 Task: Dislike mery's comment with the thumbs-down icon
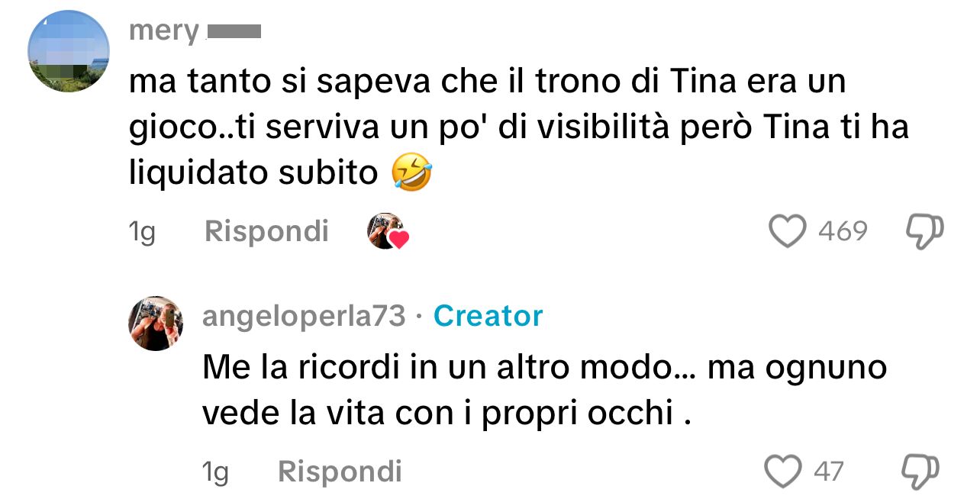click(x=924, y=231)
